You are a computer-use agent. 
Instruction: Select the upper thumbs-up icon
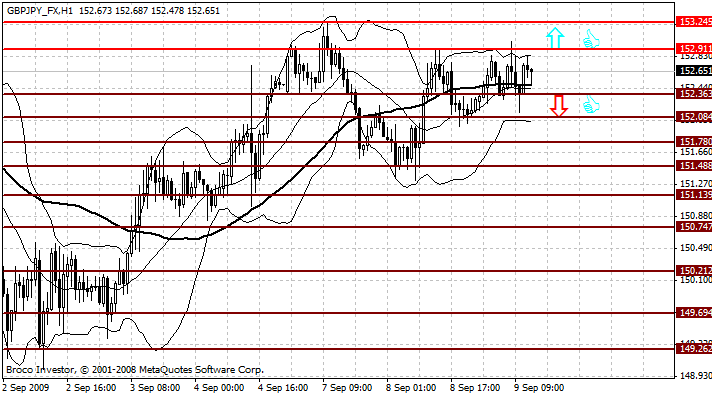pyautogui.click(x=591, y=39)
